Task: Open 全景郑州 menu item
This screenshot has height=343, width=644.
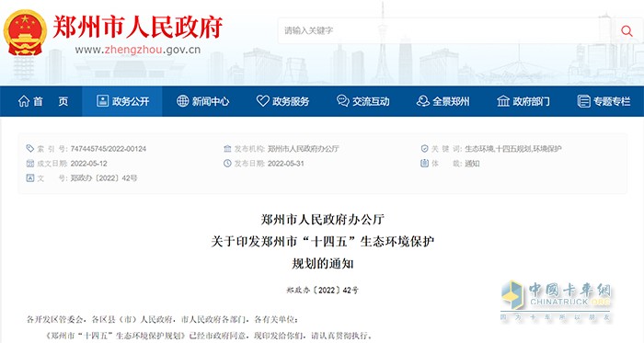Action: 451,101
